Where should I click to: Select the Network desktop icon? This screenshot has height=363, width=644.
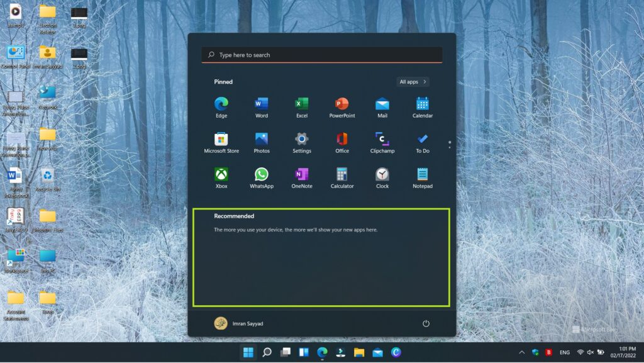tap(48, 98)
